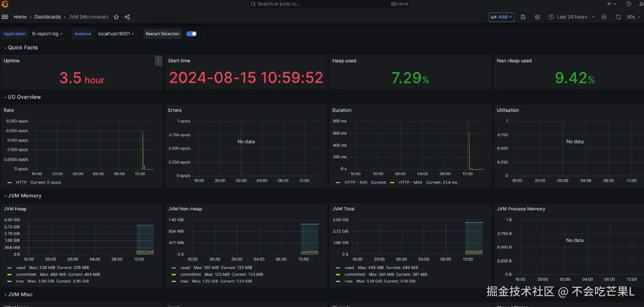Click the save dashboard icon
Viewport: 644px width, 307px height.
click(523, 17)
